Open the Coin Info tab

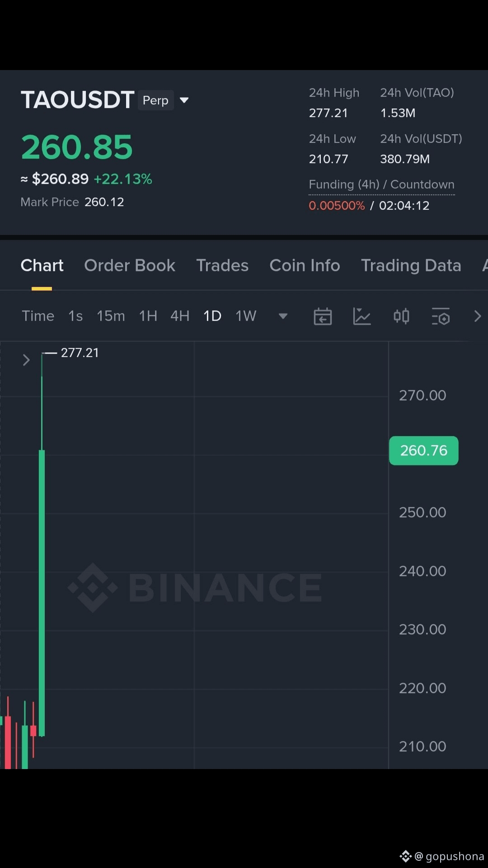point(305,266)
